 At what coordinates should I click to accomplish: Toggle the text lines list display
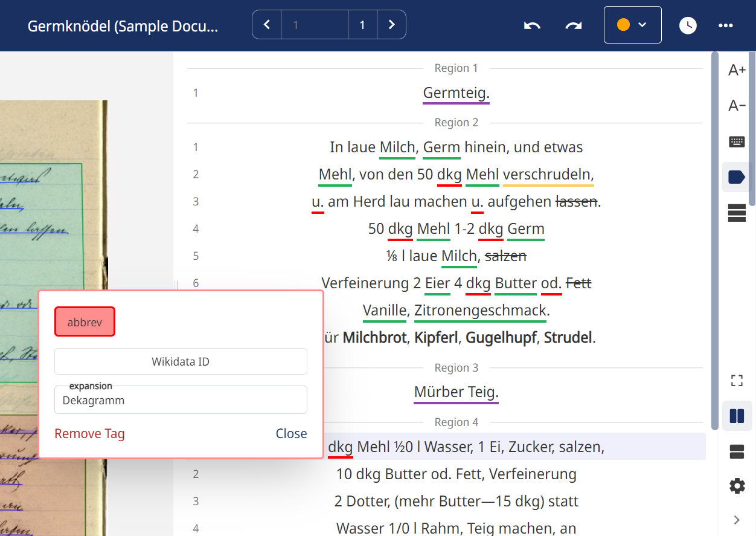tap(737, 213)
